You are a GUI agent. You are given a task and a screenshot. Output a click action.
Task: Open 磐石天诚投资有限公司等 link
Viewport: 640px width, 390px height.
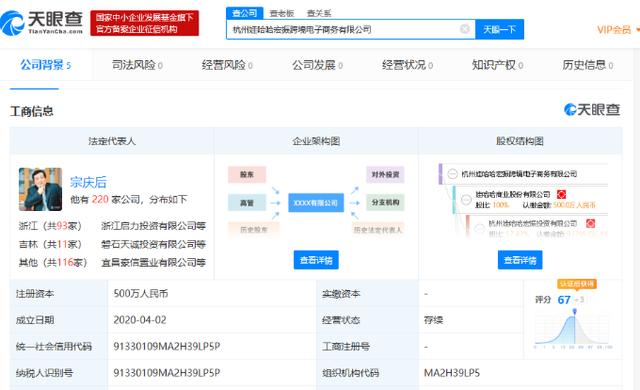[153, 244]
